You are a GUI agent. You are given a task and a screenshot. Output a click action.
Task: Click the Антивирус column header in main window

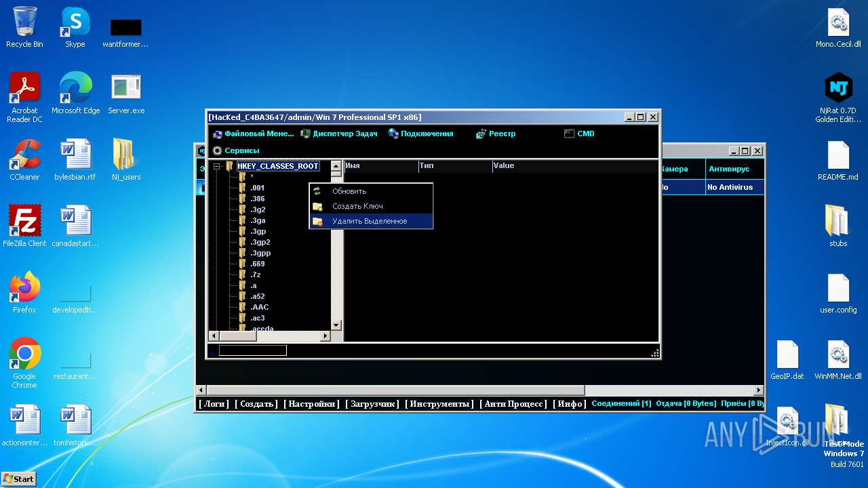tap(734, 169)
